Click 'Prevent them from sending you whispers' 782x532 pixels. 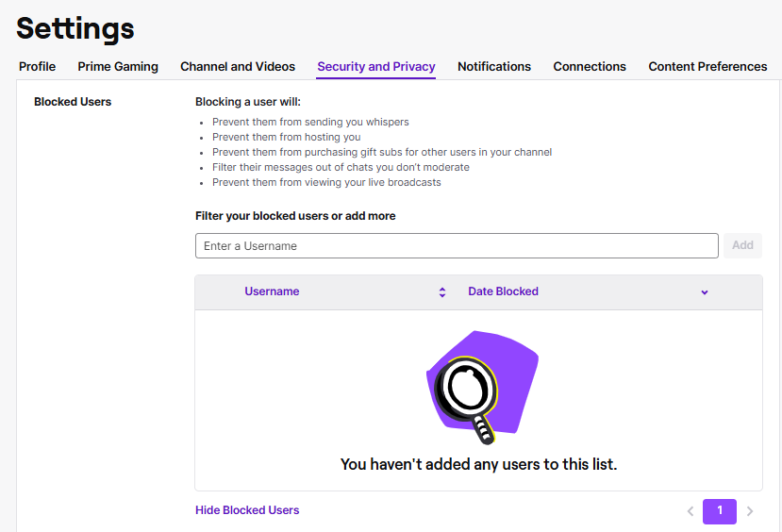click(x=310, y=123)
